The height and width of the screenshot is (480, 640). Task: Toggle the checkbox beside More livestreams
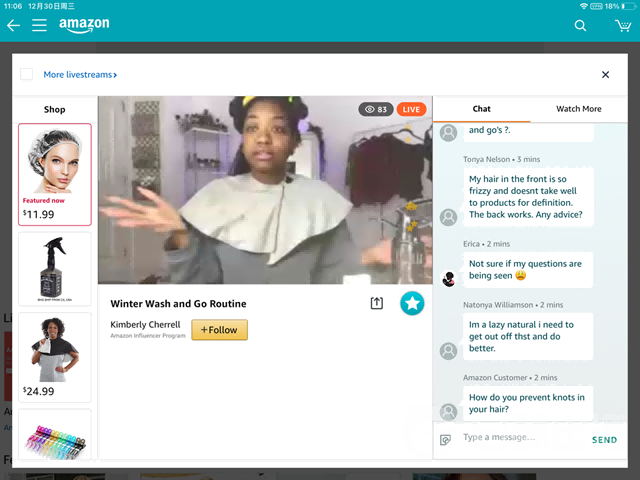pyautogui.click(x=27, y=74)
